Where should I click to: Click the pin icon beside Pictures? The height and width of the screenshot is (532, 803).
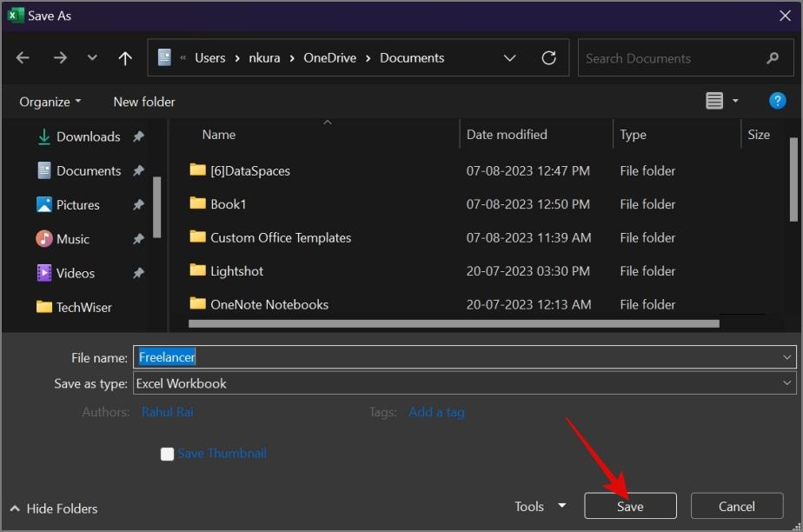click(138, 205)
